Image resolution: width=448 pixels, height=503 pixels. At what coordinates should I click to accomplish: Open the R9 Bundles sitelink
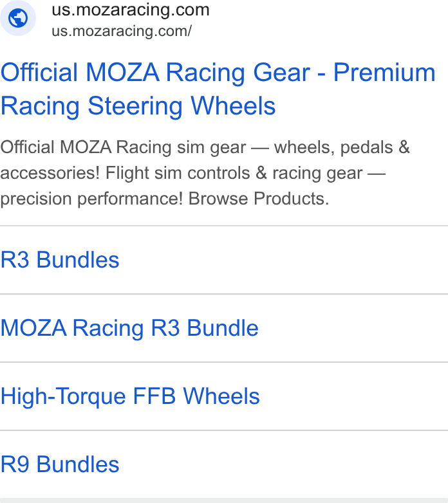point(60,464)
